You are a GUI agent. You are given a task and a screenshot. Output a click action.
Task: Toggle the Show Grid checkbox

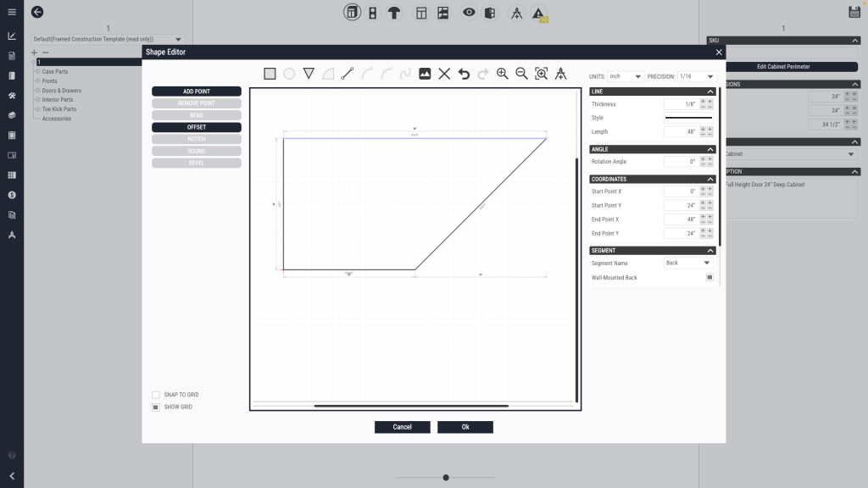(x=156, y=408)
